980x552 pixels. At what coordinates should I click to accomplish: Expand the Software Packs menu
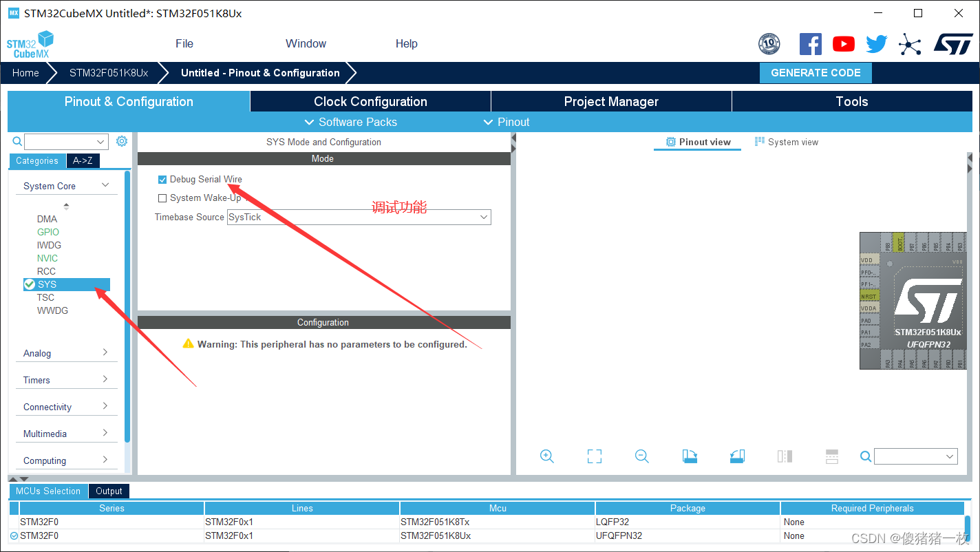pyautogui.click(x=350, y=122)
